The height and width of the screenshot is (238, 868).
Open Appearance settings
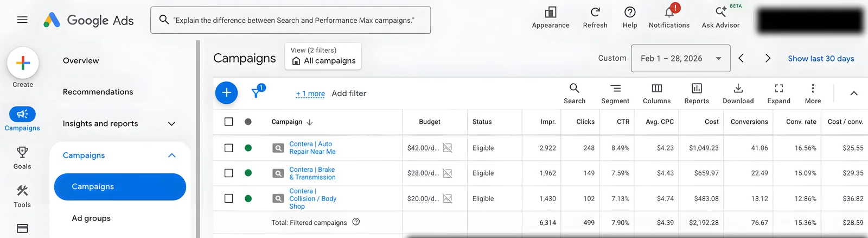pyautogui.click(x=551, y=17)
